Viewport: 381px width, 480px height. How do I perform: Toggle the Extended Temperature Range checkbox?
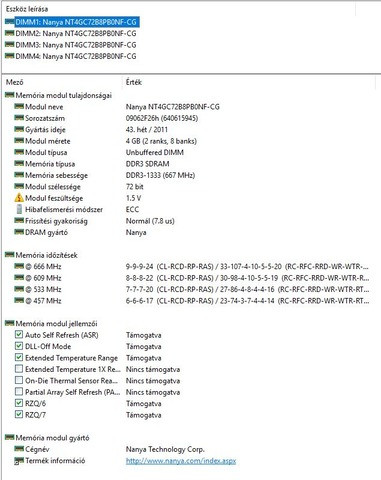19,357
